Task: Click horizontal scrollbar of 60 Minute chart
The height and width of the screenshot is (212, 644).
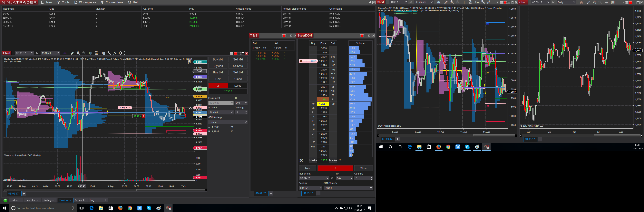Action: [494, 136]
